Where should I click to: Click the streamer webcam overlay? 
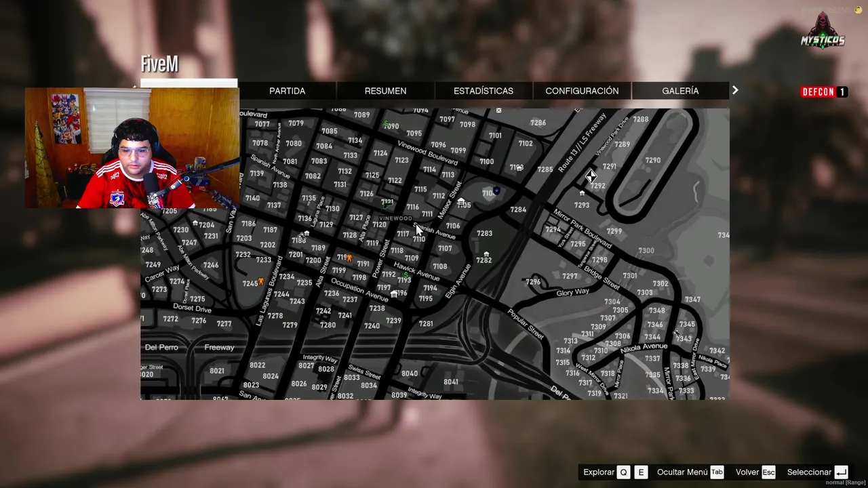click(x=132, y=148)
